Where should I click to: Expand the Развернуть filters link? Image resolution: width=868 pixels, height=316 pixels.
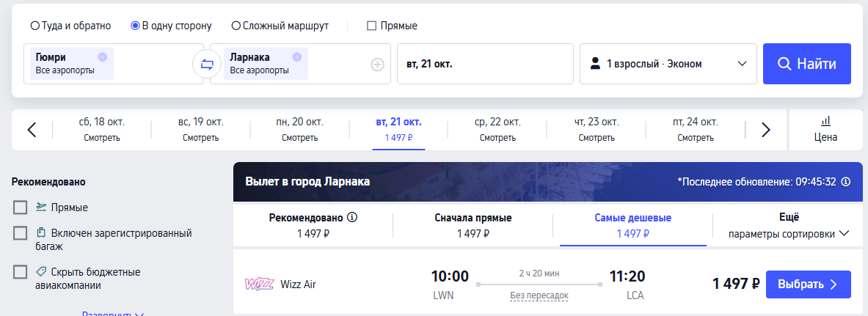[113, 314]
